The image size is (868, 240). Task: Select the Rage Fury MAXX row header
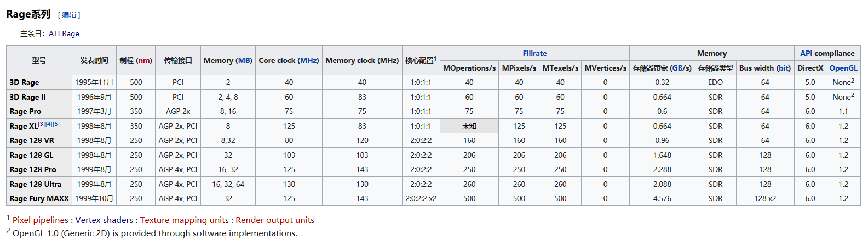(39, 198)
